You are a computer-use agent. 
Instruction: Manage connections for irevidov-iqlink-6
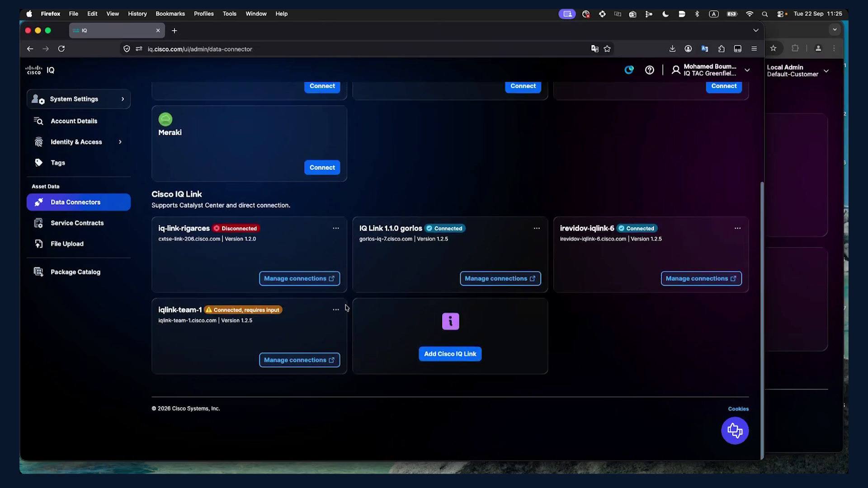tap(701, 278)
